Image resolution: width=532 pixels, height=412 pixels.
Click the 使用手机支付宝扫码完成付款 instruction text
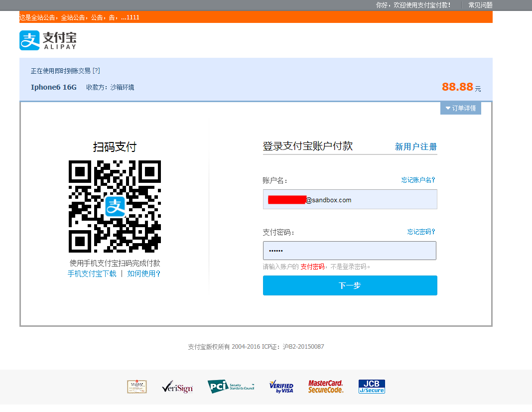pos(115,263)
